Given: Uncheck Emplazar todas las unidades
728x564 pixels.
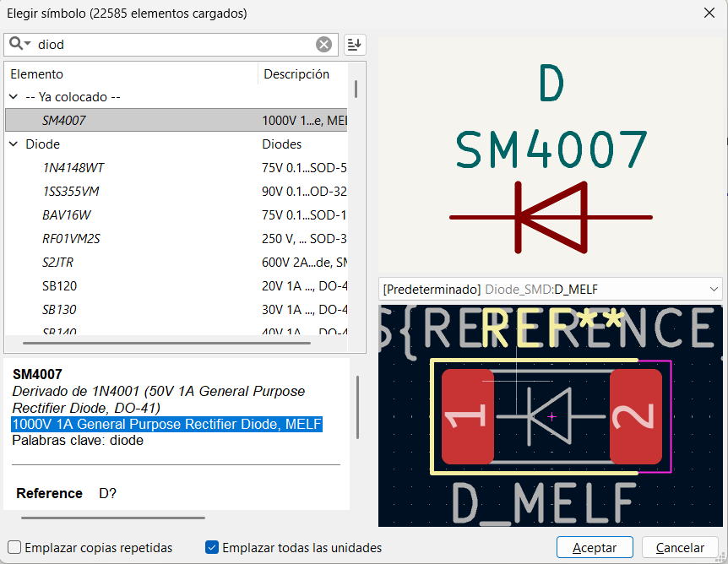Looking at the screenshot, I should [212, 547].
